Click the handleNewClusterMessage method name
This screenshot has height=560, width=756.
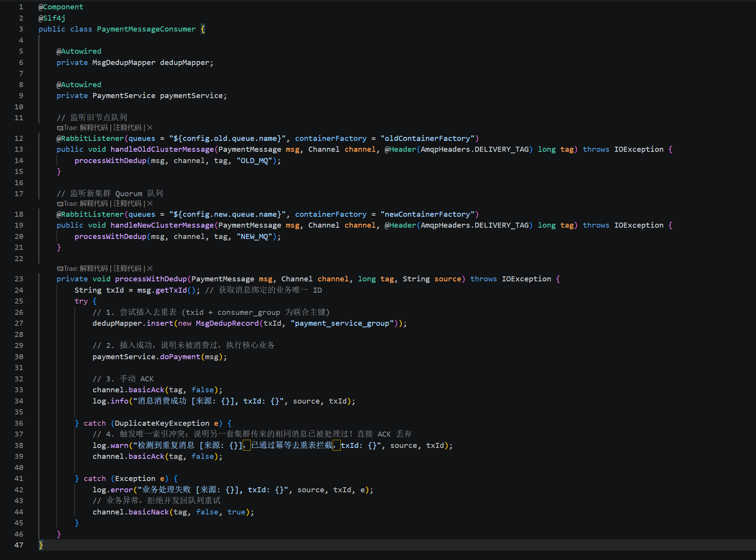[x=162, y=225]
